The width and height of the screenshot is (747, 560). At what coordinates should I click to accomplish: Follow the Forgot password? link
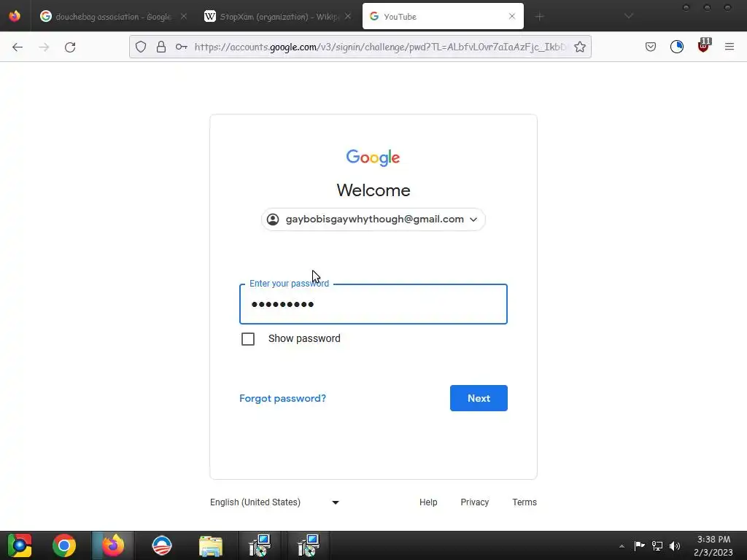282,399
